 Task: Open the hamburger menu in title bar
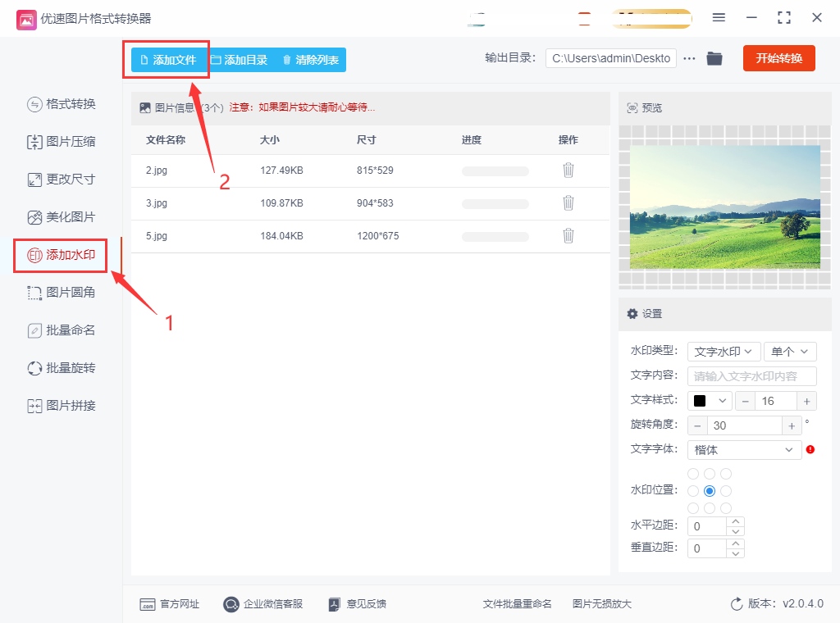(719, 18)
